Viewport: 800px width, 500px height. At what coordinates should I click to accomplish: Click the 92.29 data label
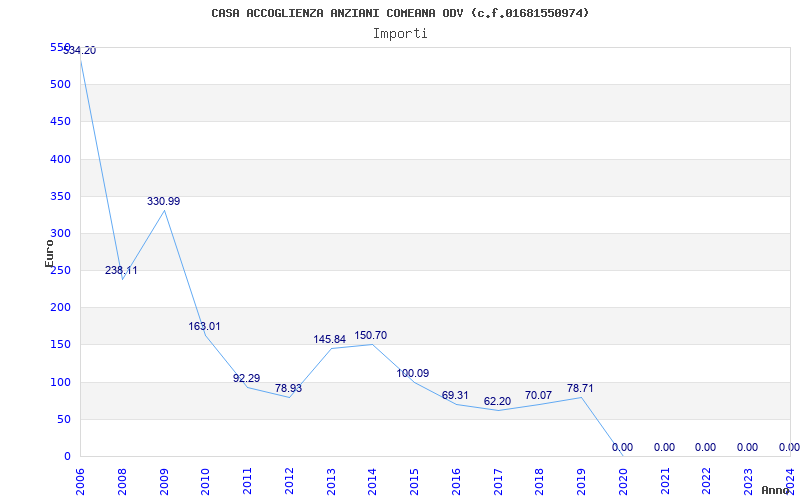[246, 378]
